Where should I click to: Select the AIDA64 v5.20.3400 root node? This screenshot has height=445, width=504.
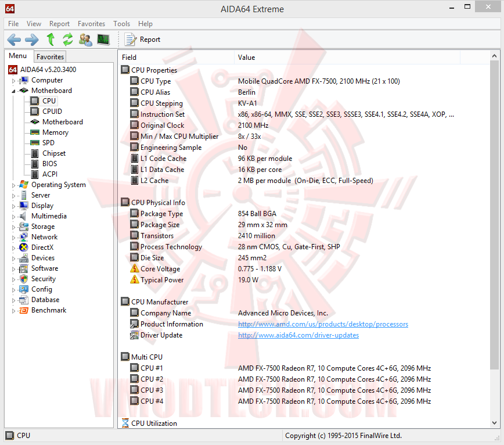[x=42, y=70]
